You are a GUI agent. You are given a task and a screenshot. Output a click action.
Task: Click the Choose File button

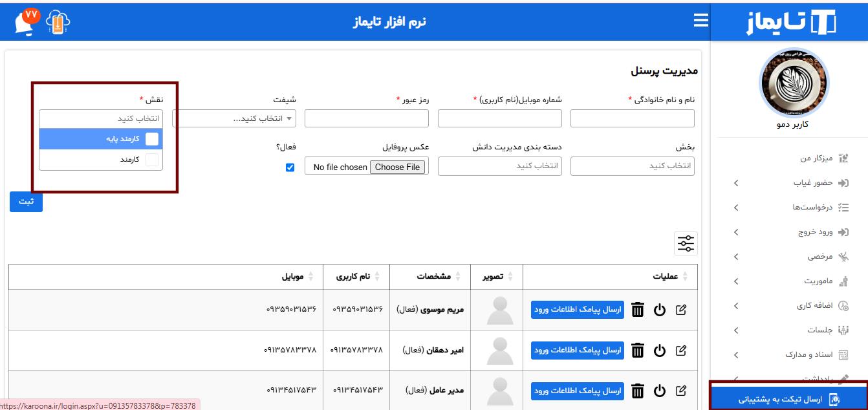pyautogui.click(x=397, y=167)
